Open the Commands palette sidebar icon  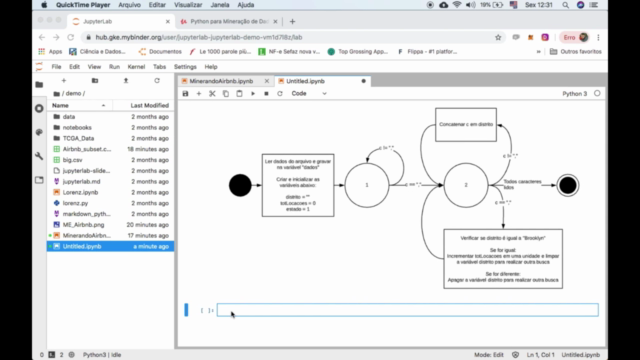point(39,132)
